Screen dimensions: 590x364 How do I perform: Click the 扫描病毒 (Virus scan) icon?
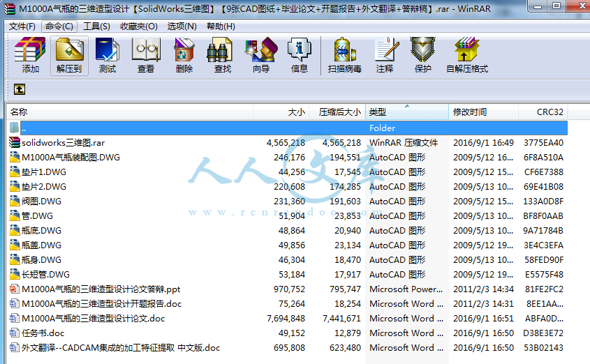(344, 50)
